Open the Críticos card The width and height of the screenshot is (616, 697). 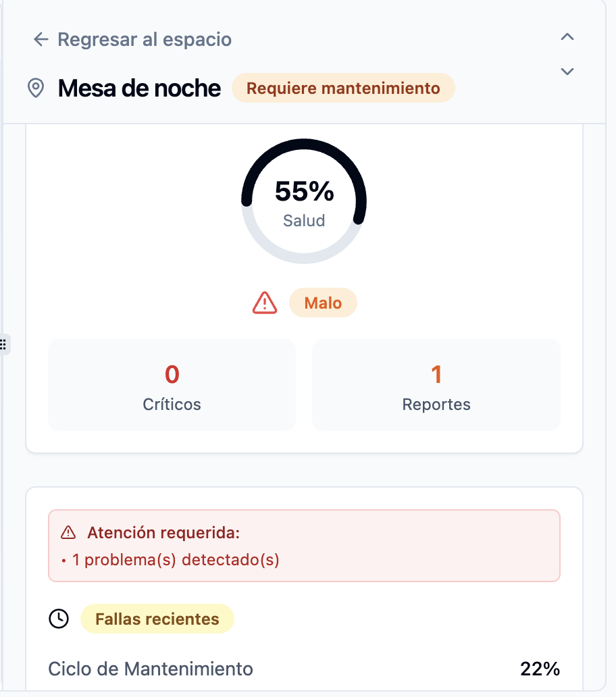point(171,385)
